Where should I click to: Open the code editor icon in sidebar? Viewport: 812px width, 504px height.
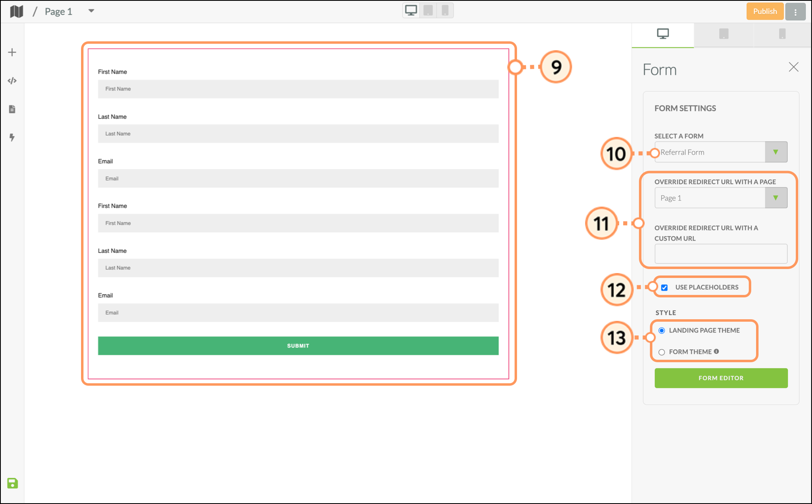coord(12,81)
